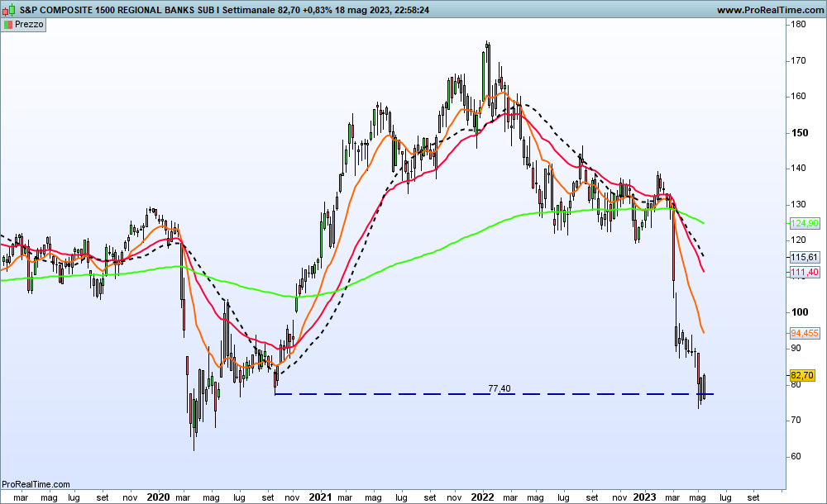The image size is (827, 504).
Task: Click the 60 price axis label
Action: (796, 457)
